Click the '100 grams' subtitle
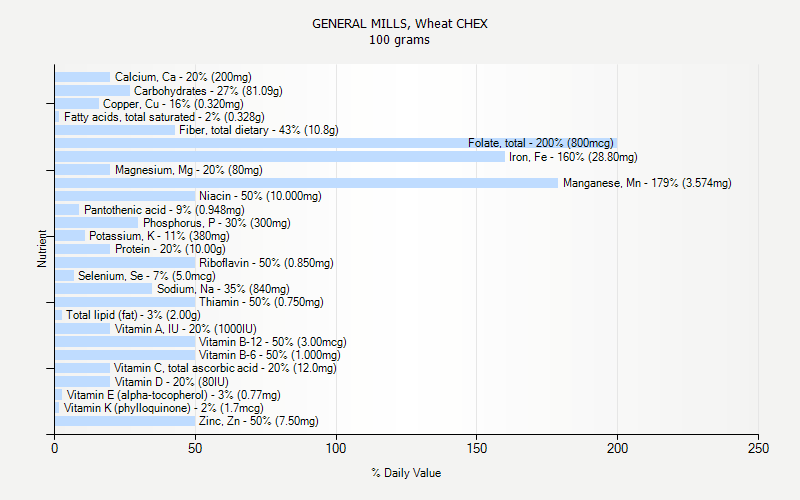This screenshot has width=800, height=500. coord(399,40)
